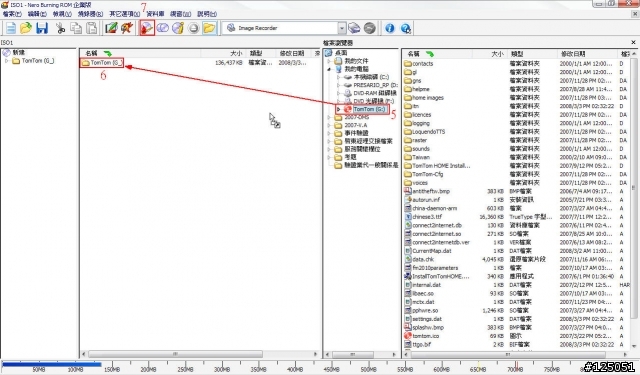Select the Taiwan folder
This screenshot has width=640, height=375.
point(421,157)
